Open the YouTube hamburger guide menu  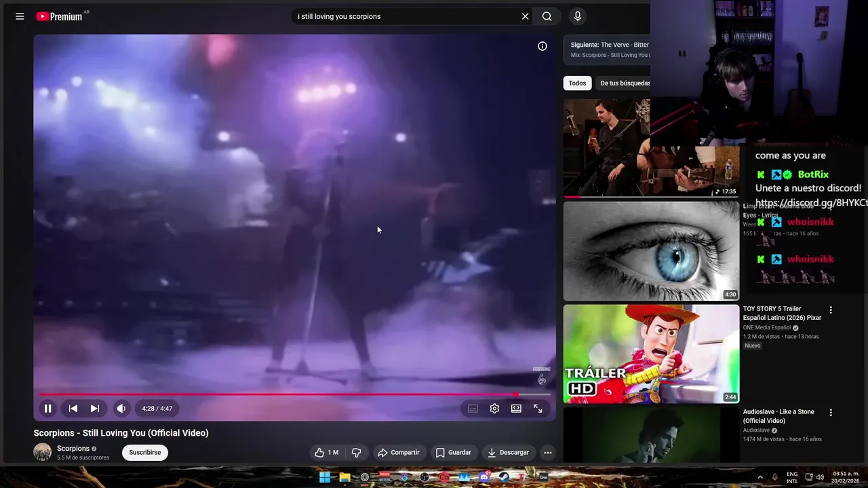point(20,16)
